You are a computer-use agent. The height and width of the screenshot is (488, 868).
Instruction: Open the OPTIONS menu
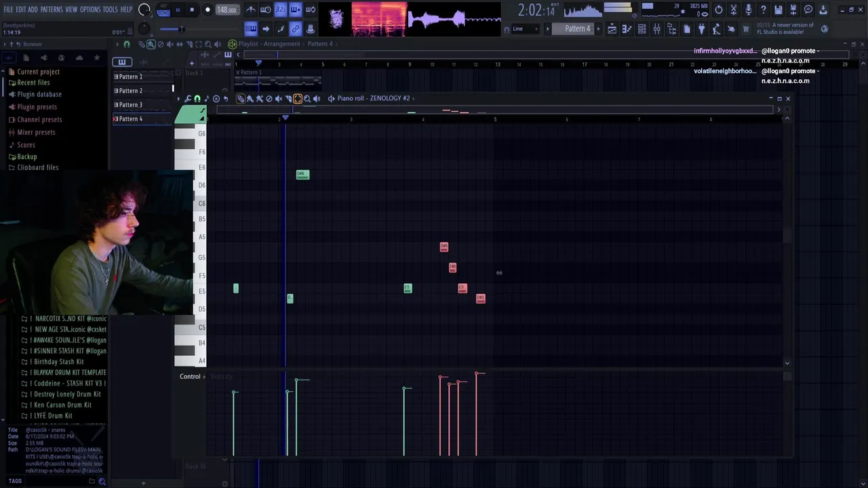(90, 9)
